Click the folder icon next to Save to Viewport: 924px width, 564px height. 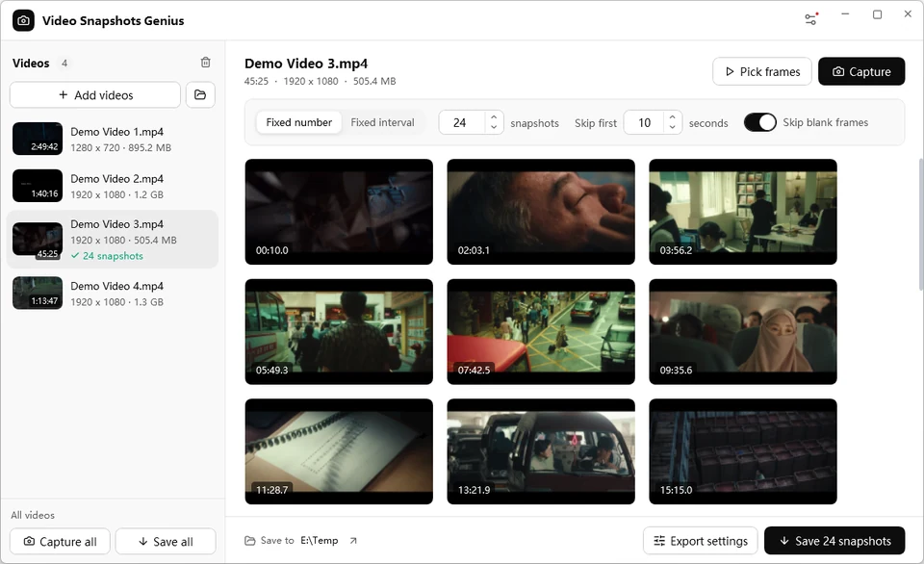[250, 541]
